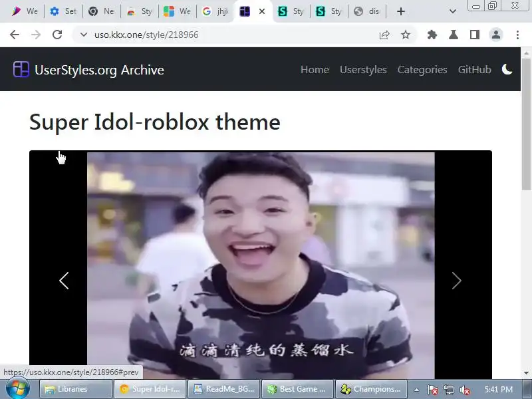532x399 pixels.
Task: Switch to the 'dis' tab
Action: (x=366, y=11)
